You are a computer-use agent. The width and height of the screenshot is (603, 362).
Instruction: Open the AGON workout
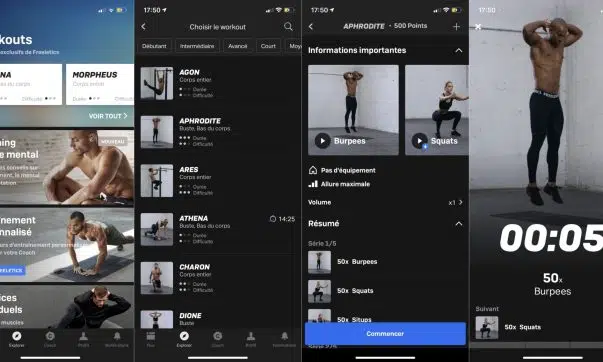[218, 83]
